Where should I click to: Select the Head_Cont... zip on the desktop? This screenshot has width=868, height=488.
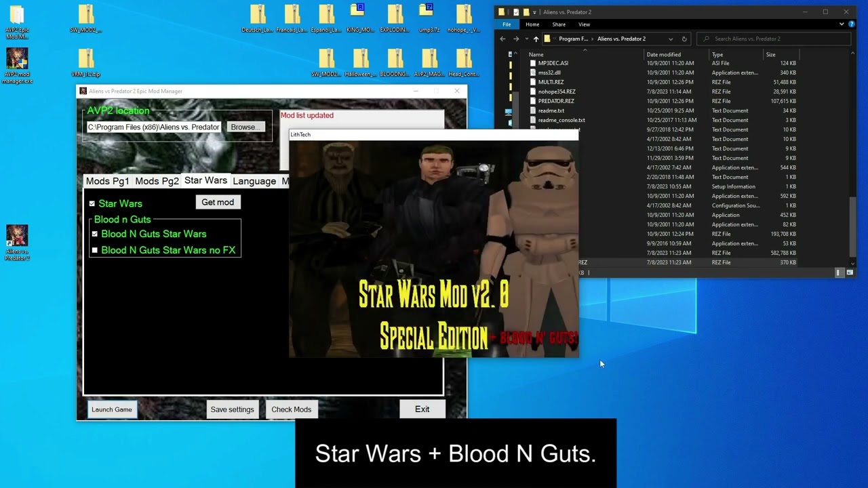click(464, 63)
